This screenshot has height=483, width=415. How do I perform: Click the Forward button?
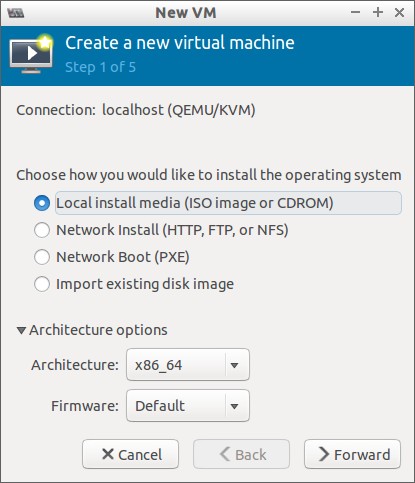click(x=352, y=454)
